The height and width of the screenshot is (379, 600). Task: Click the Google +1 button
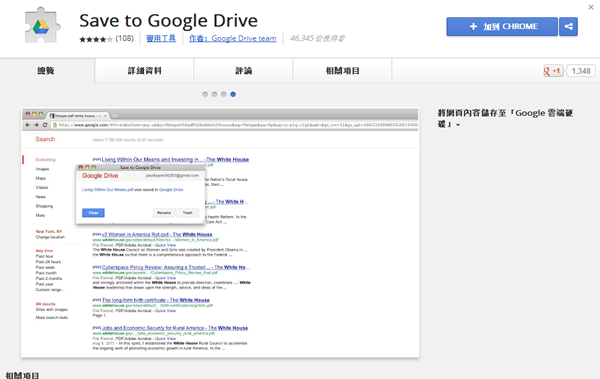click(x=553, y=71)
